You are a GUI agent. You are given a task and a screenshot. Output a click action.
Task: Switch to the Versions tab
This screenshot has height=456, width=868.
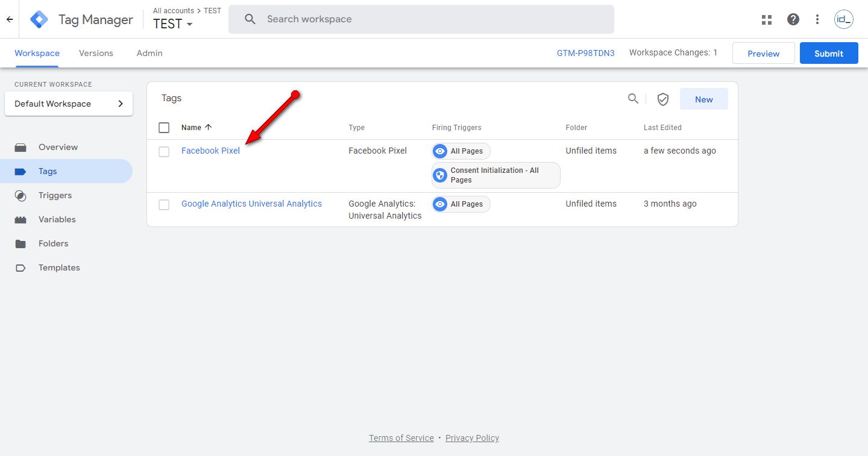pos(96,53)
